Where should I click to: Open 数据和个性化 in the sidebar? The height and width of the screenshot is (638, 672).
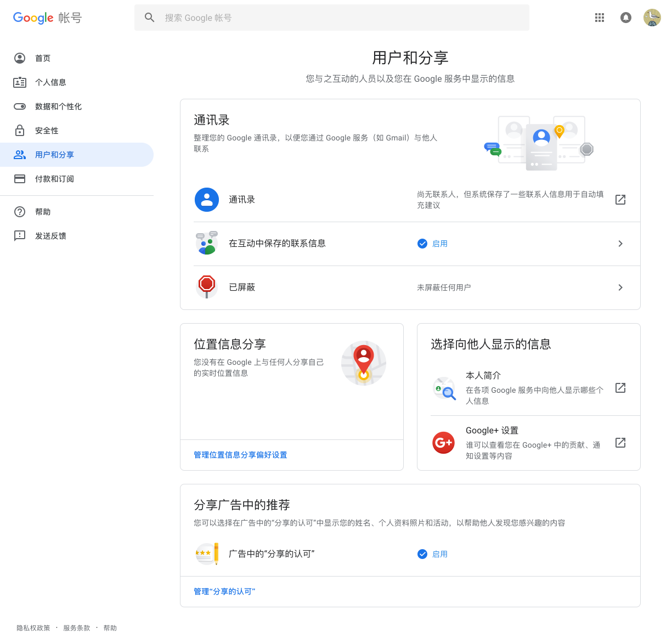pyautogui.click(x=77, y=106)
